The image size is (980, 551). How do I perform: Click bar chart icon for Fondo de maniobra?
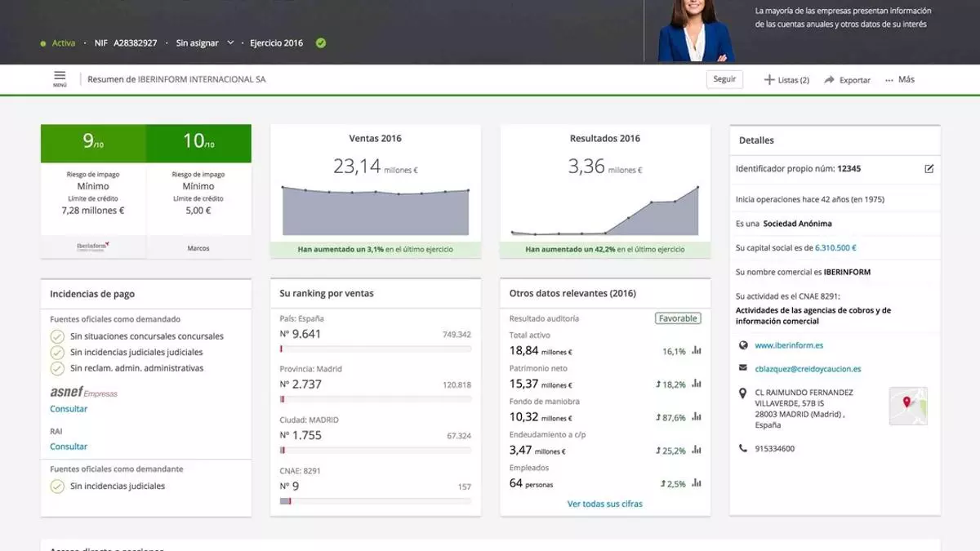coord(697,417)
